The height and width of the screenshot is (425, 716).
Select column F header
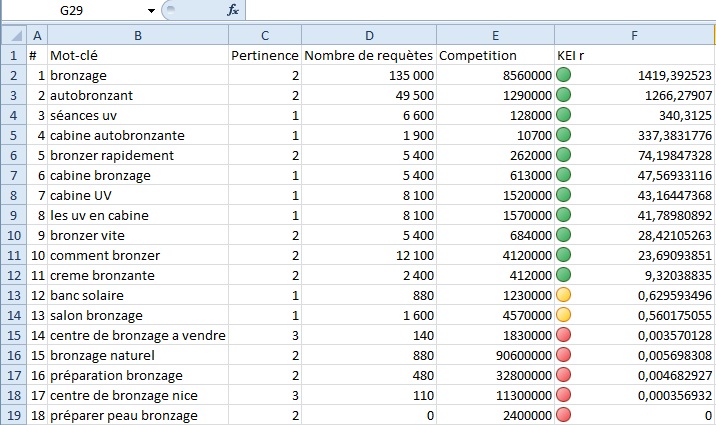pos(634,35)
